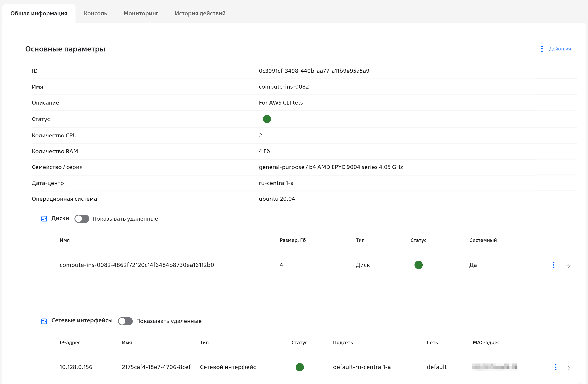
Task: Click the Сетевые интерфейсы table icon
Action: [x=44, y=321]
